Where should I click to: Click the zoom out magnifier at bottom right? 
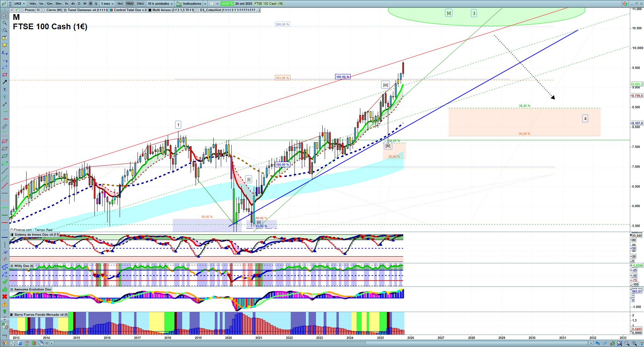(x=627, y=343)
